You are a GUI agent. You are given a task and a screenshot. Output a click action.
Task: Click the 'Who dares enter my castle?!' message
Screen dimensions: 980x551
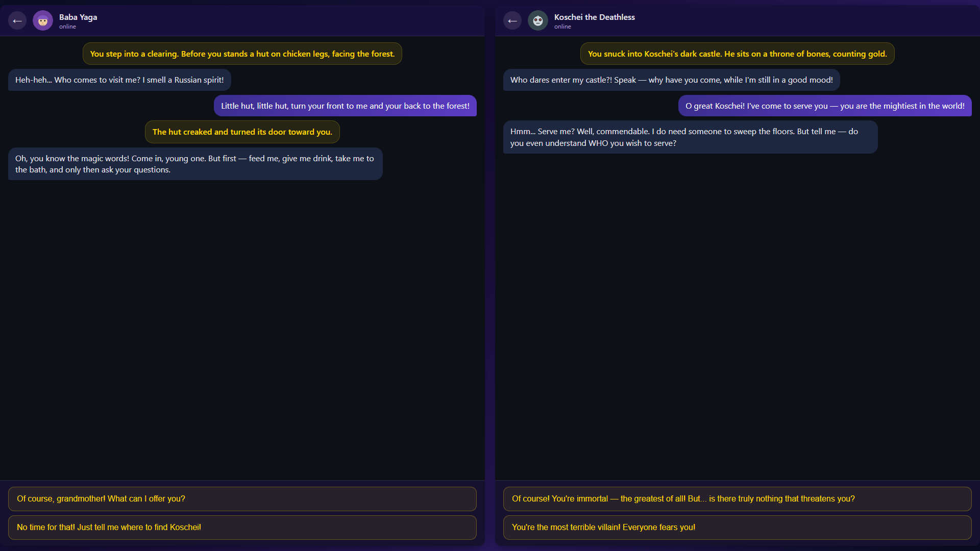tap(671, 80)
